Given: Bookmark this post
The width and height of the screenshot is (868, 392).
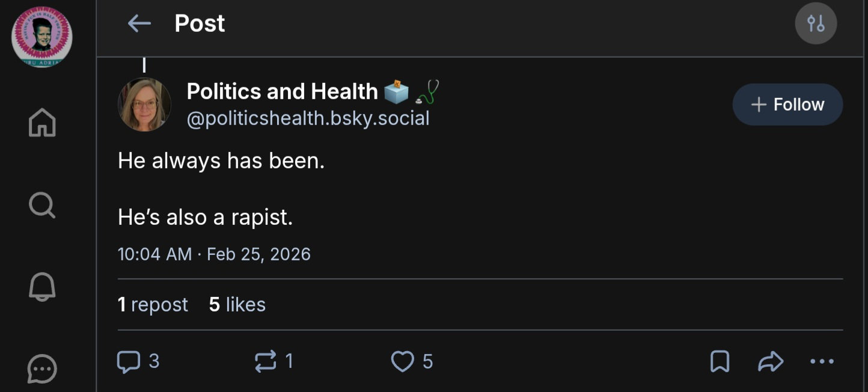Looking at the screenshot, I should [x=720, y=361].
